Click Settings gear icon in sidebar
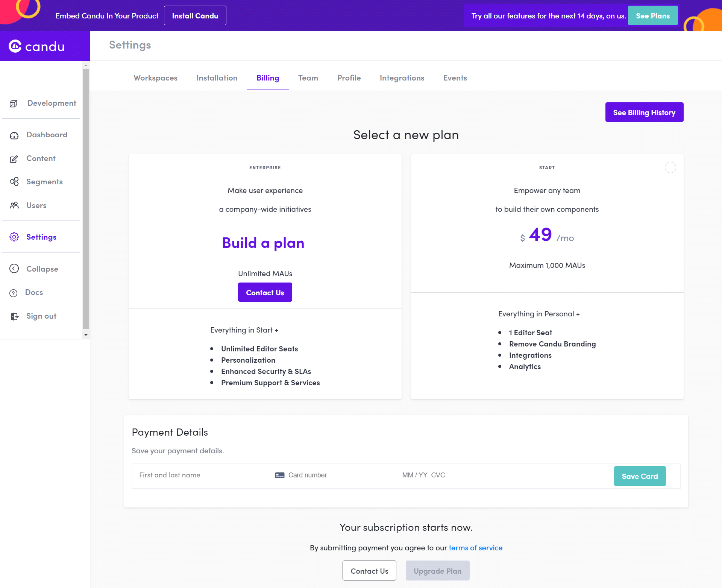The image size is (722, 588). tap(14, 236)
